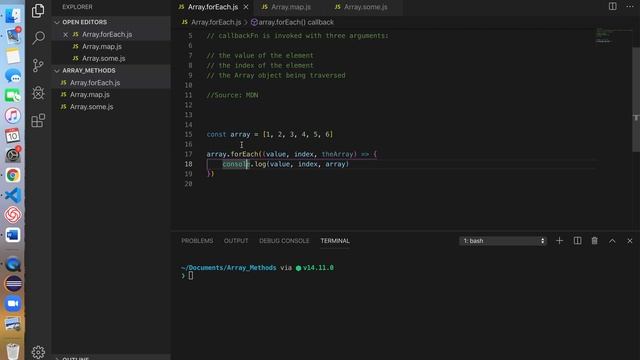Click the Explorer sidebar header title
This screenshot has height=360, width=640.
(77, 7)
